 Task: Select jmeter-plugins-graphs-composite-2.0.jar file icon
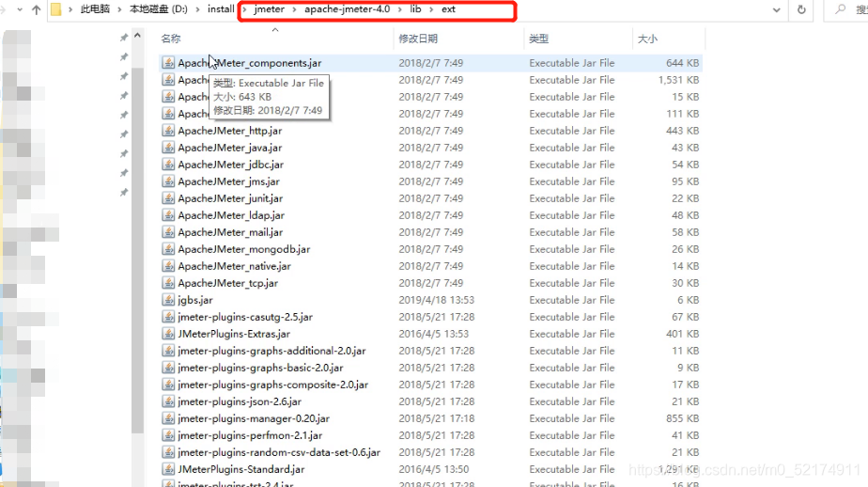[168, 385]
